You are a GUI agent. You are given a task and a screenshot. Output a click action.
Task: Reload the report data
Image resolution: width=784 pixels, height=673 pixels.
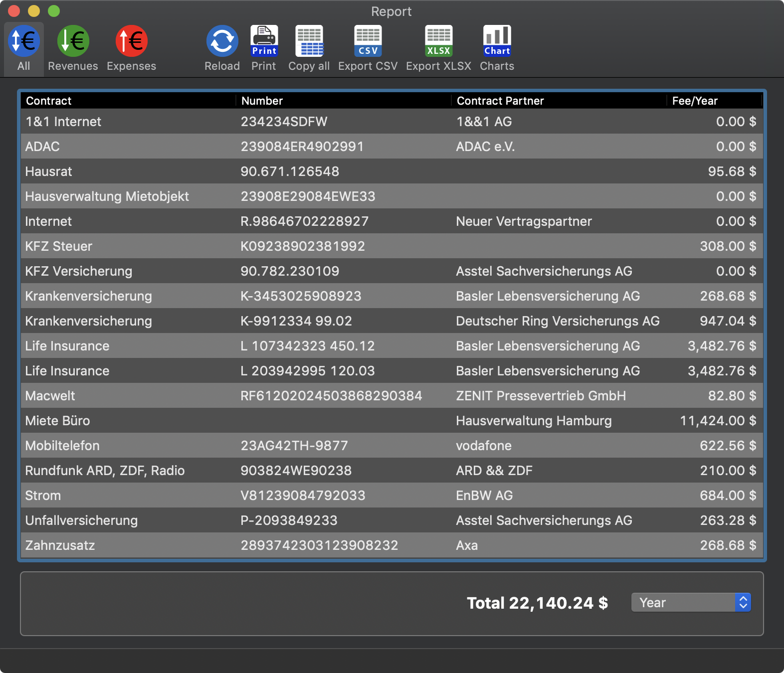(x=222, y=48)
